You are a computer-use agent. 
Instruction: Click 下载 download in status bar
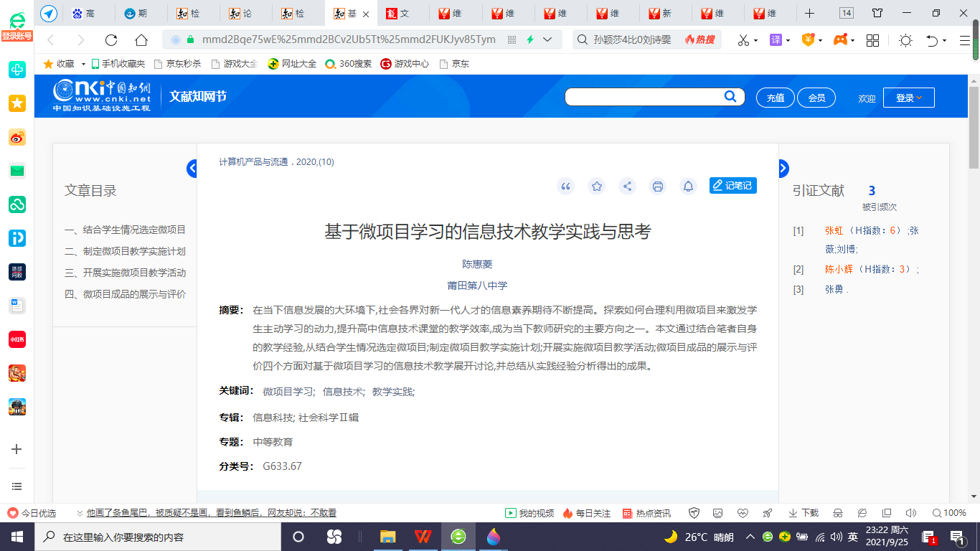click(804, 513)
